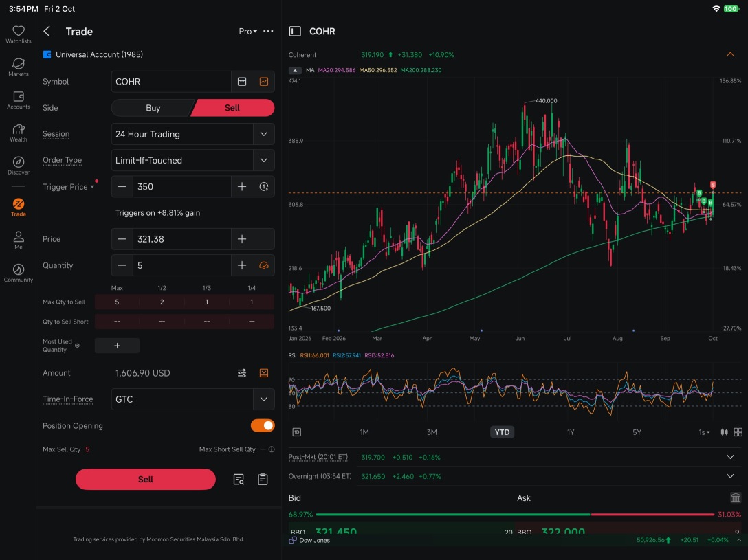Screen dimensions: 748x560
Task: Open the Wealth sidebar icon
Action: [18, 133]
